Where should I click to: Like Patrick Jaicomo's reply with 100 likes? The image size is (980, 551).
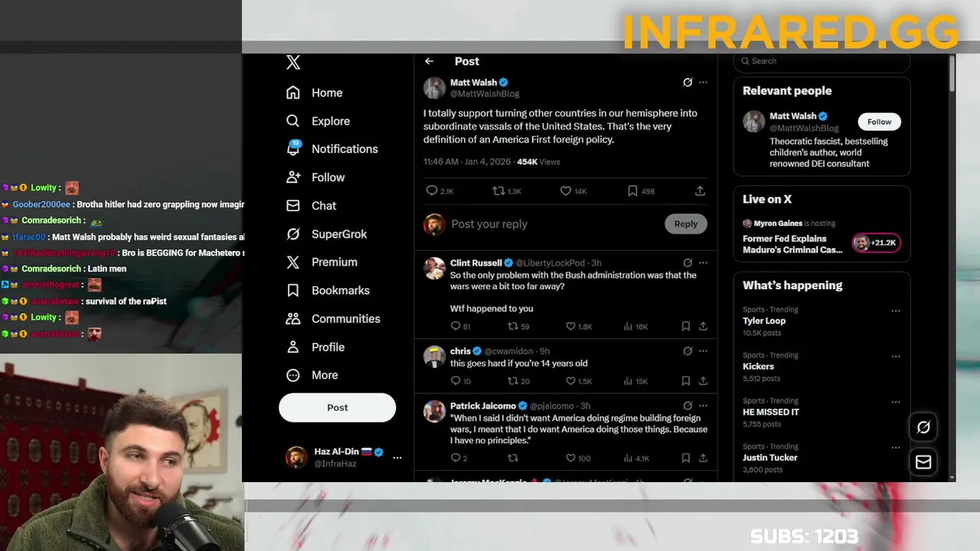click(x=578, y=458)
